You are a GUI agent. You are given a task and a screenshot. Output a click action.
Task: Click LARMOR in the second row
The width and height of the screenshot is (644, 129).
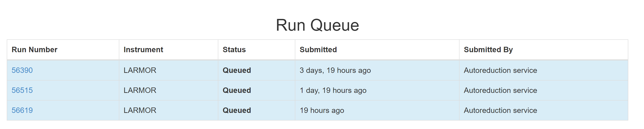point(139,90)
